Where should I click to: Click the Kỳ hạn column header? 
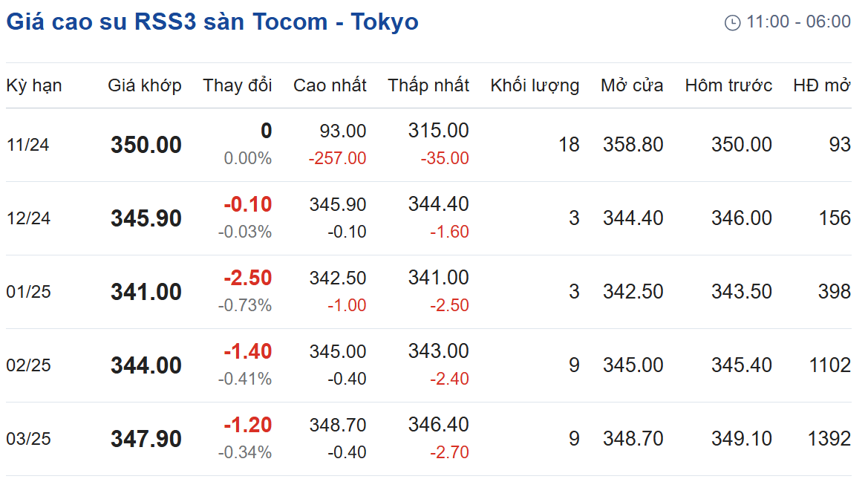click(33, 86)
